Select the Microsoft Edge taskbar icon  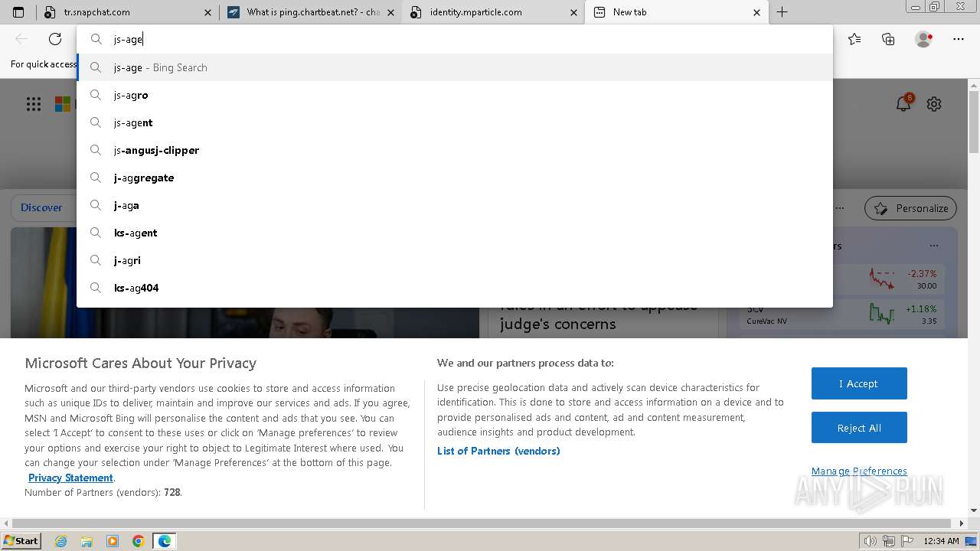pyautogui.click(x=164, y=541)
